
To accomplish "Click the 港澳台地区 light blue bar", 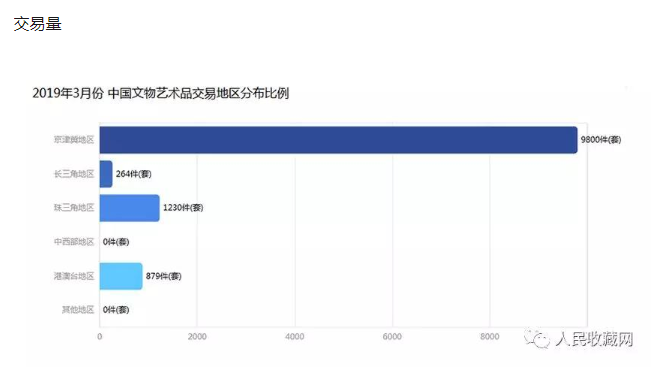I will (x=121, y=276).
